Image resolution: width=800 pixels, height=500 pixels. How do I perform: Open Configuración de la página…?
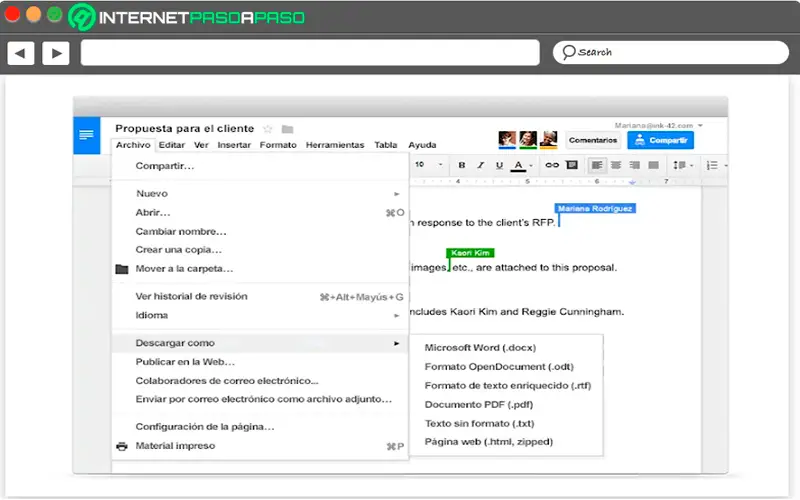click(260, 427)
